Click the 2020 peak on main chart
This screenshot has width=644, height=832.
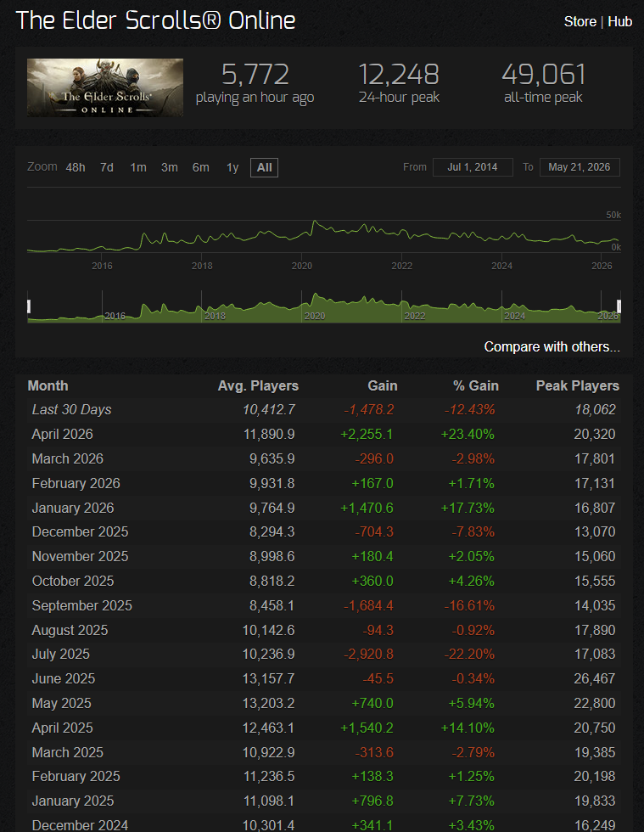(x=315, y=222)
